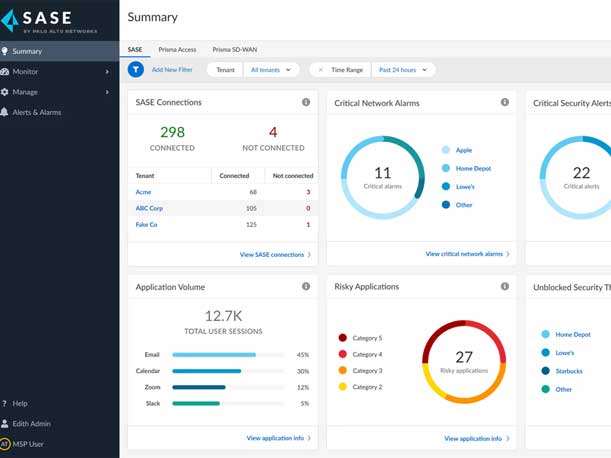Switch to the Prisma Access tab
This screenshot has height=458, width=611.
point(177,49)
